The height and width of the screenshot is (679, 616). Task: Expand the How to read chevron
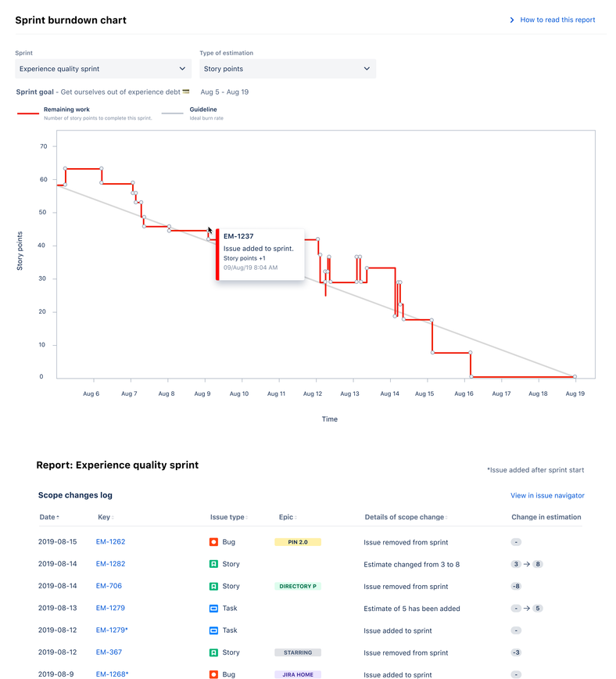[x=512, y=20]
